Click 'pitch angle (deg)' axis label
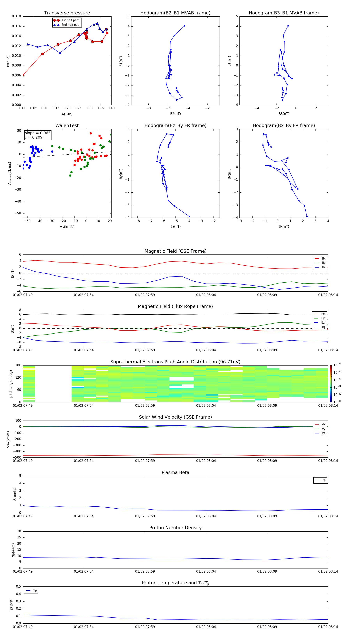 (x=11, y=384)
